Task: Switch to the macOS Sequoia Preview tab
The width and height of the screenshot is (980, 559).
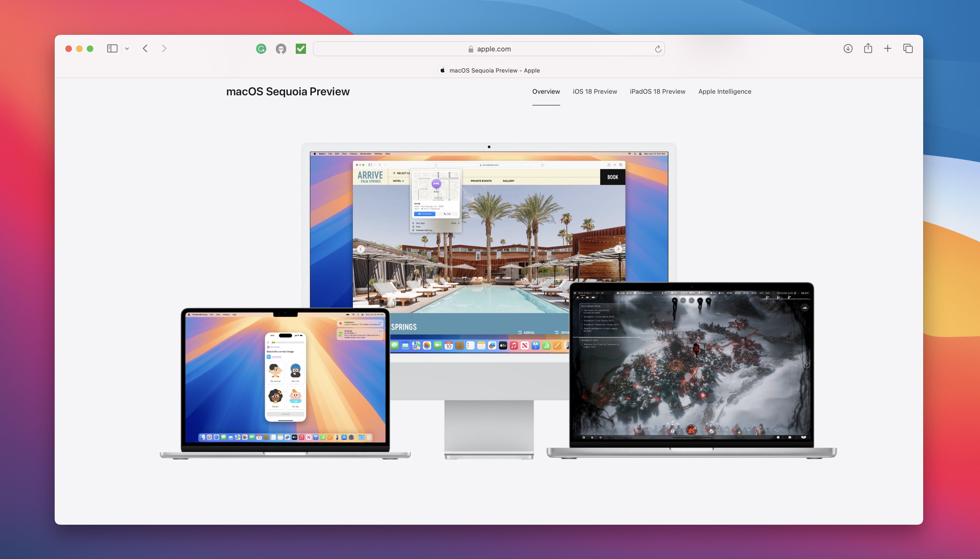Action: pyautogui.click(x=495, y=70)
